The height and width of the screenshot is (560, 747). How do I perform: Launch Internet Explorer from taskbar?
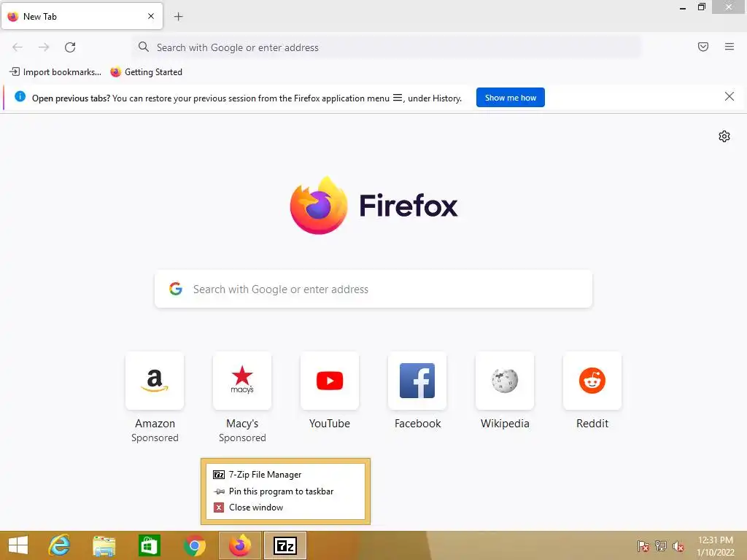point(60,545)
